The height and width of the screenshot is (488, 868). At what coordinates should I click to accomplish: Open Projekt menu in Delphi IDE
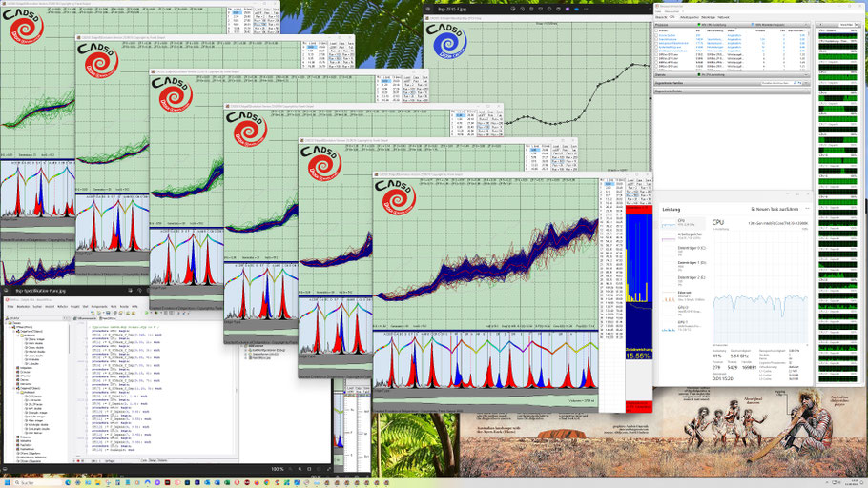point(74,307)
